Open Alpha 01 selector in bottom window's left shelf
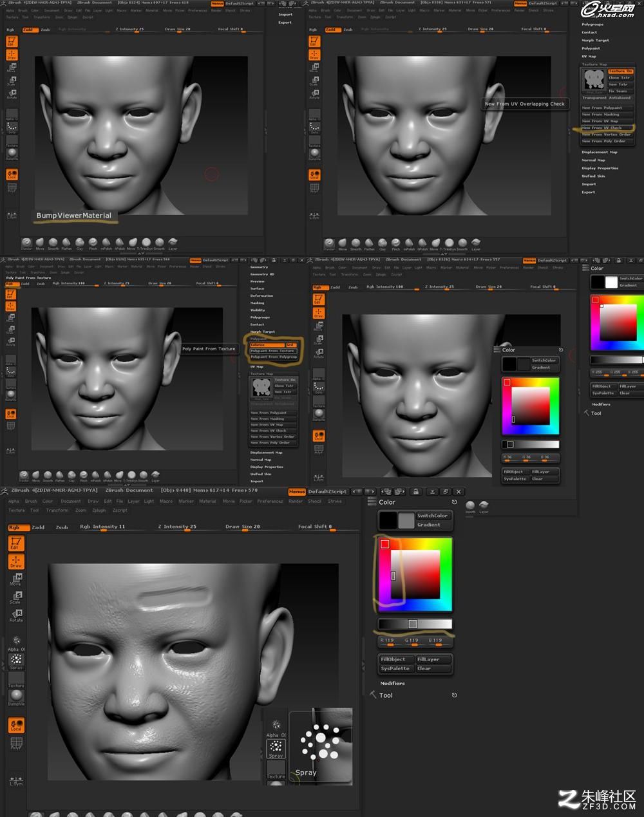644x817 pixels. 16,643
